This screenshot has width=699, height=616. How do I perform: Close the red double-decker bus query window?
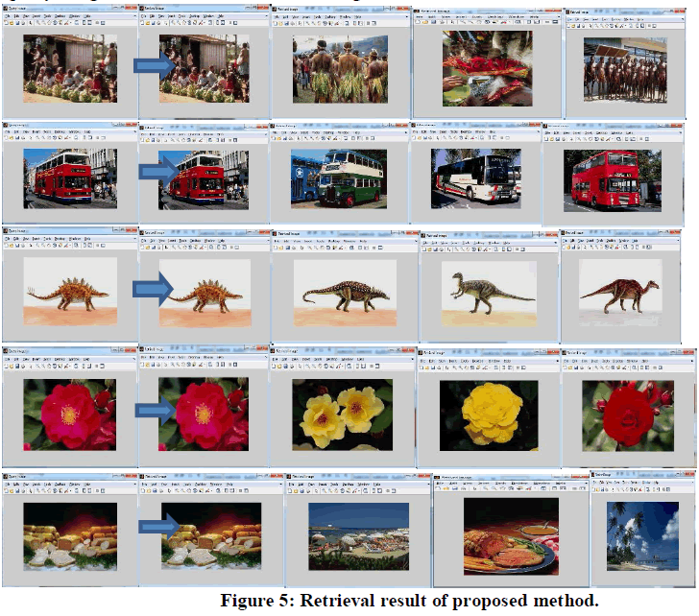tap(133, 124)
